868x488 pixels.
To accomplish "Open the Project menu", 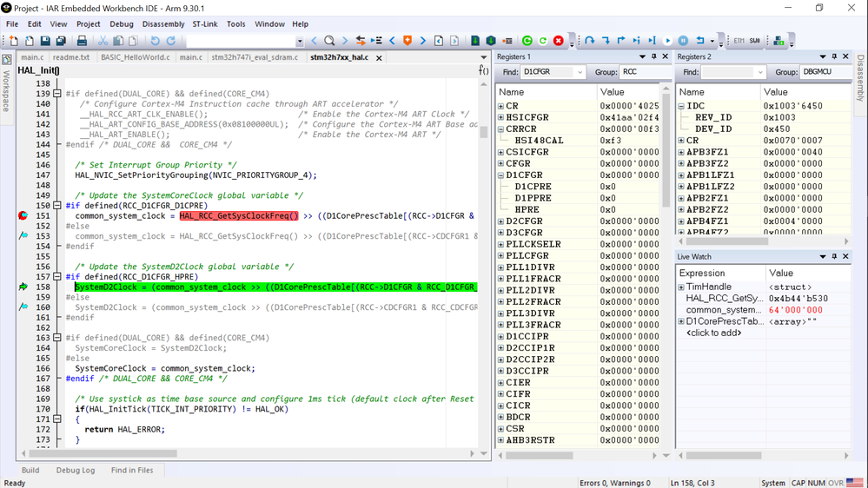I will [x=88, y=23].
